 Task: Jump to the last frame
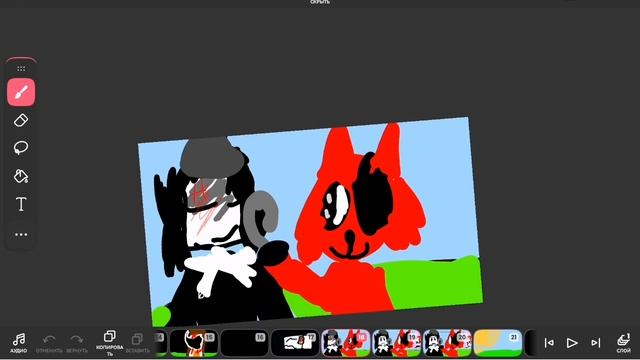596,342
